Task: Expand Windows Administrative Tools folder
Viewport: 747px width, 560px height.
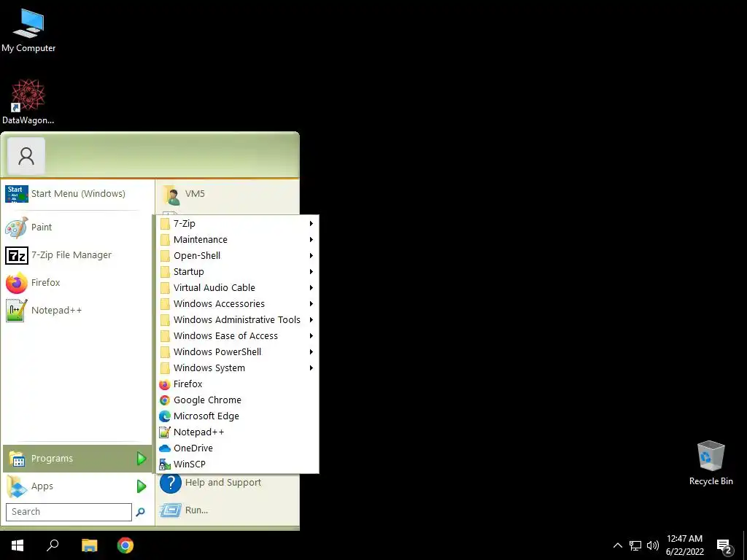Action: (x=237, y=320)
